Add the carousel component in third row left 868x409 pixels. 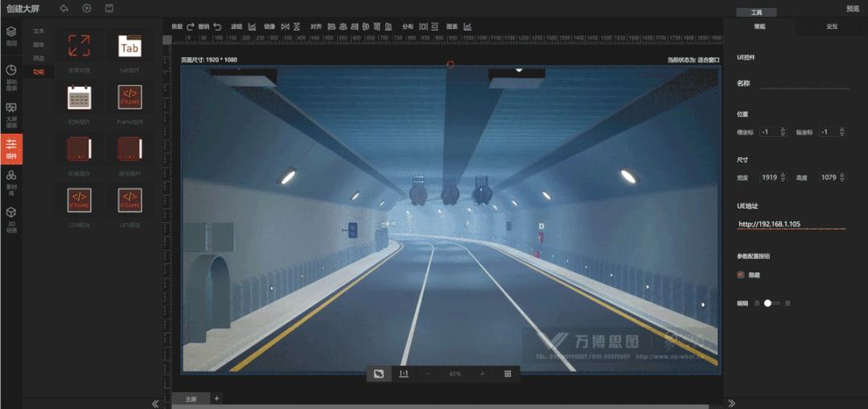79,149
